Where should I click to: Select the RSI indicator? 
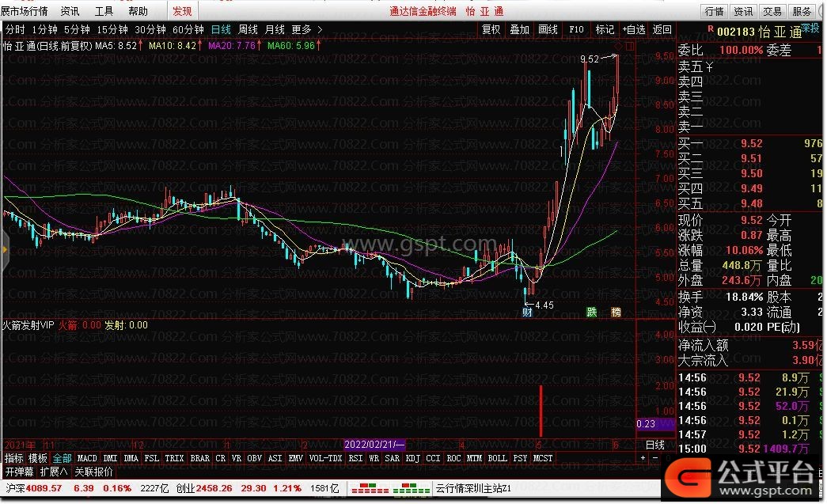(355, 458)
